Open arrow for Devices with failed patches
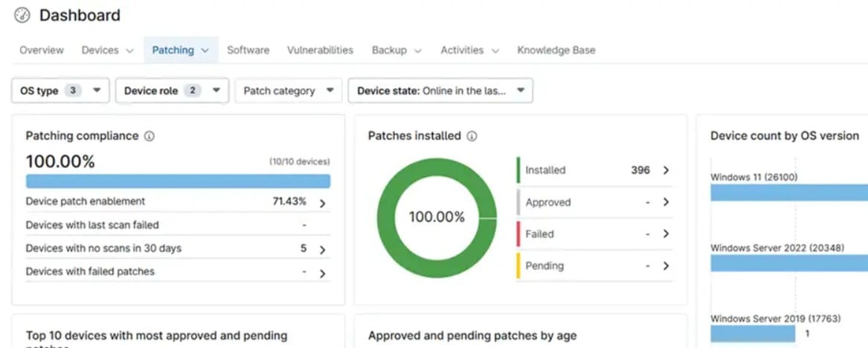 tap(322, 273)
